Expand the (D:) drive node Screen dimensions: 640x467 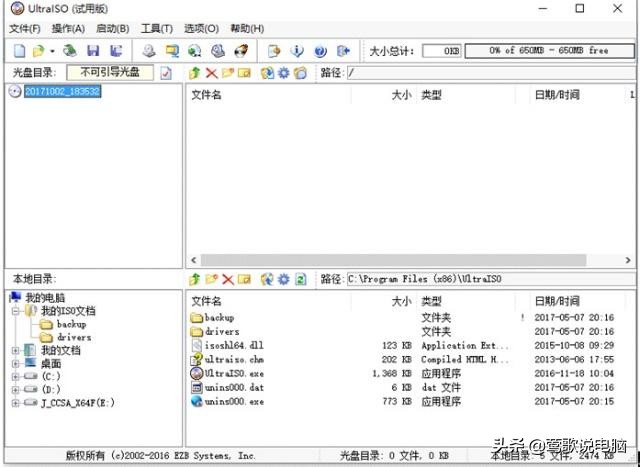[16, 389]
